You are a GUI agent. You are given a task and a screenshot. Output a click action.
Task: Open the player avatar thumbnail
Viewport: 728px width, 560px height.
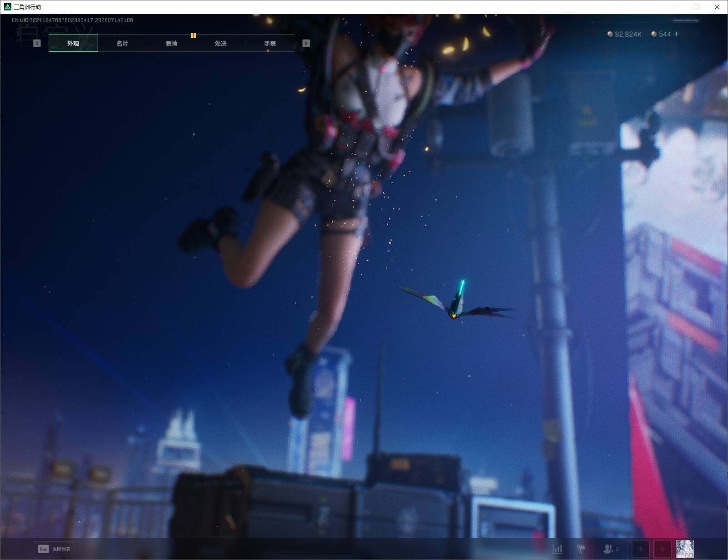coord(685,549)
